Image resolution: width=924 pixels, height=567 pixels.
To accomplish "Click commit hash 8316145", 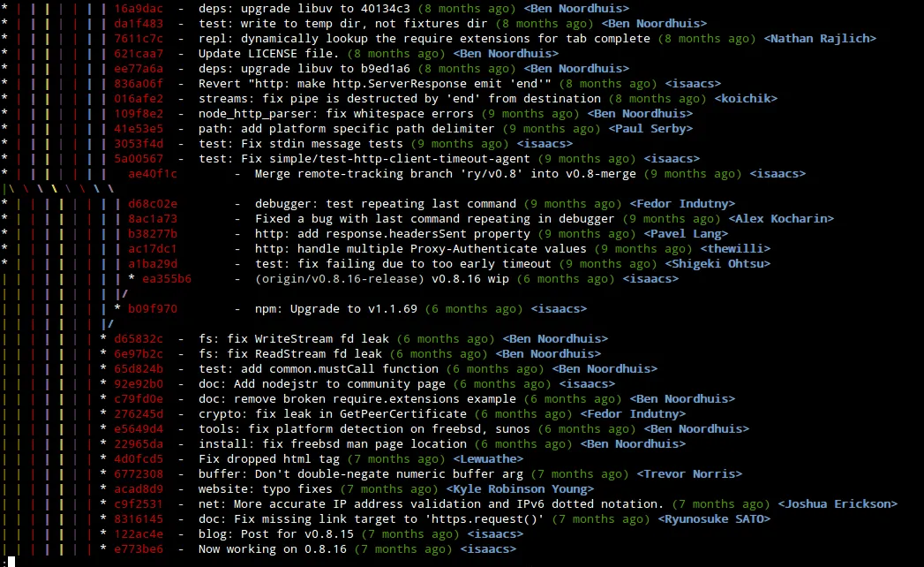I will coord(139,519).
